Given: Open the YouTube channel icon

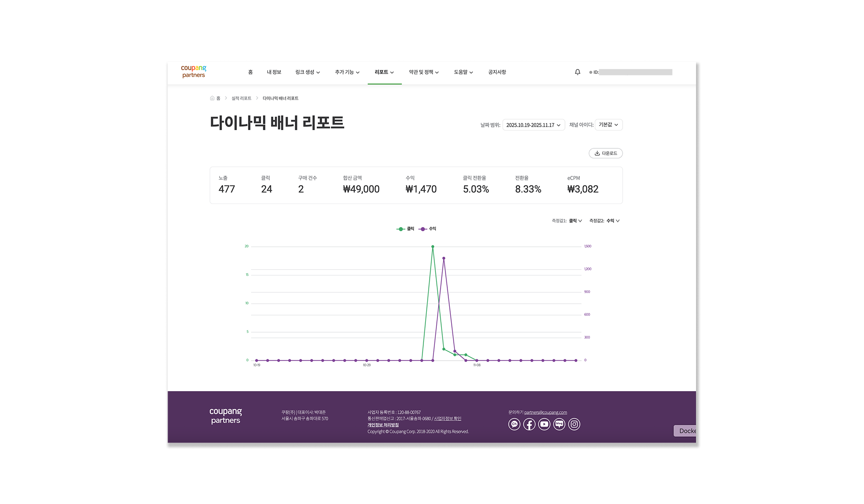Looking at the screenshot, I should tap(544, 424).
